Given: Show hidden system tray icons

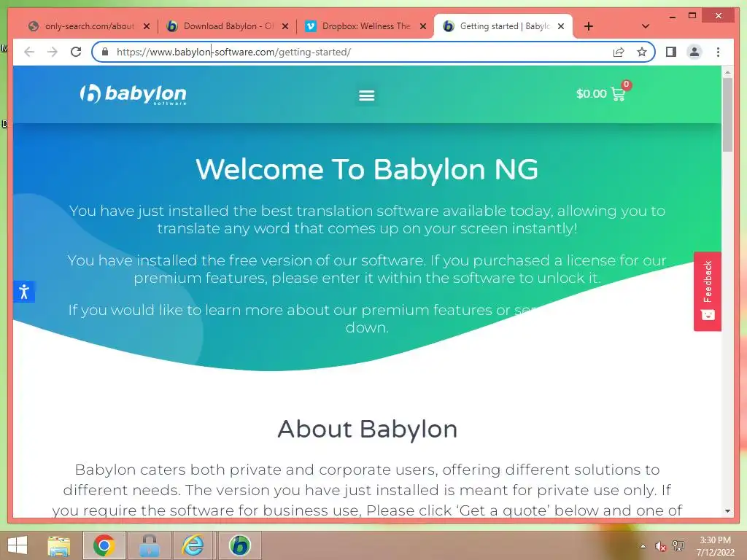Looking at the screenshot, I should pos(643,546).
